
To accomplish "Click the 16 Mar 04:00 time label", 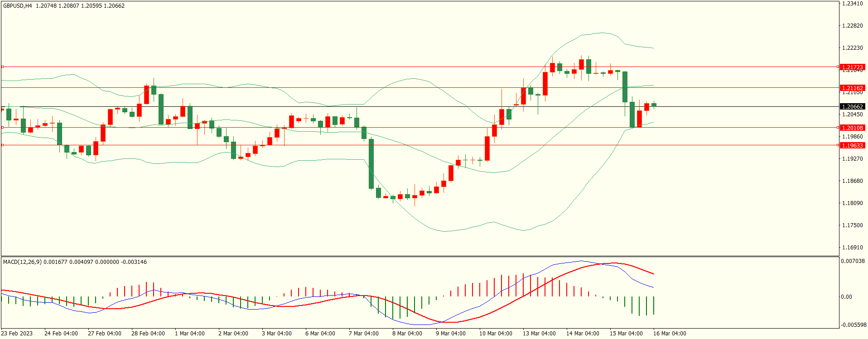I will [x=670, y=334].
